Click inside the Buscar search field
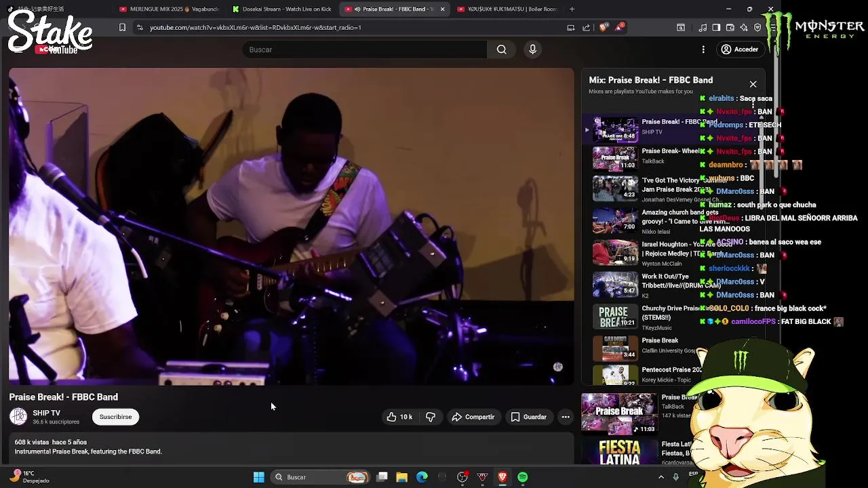Image resolution: width=868 pixels, height=488 pixels. (x=365, y=49)
